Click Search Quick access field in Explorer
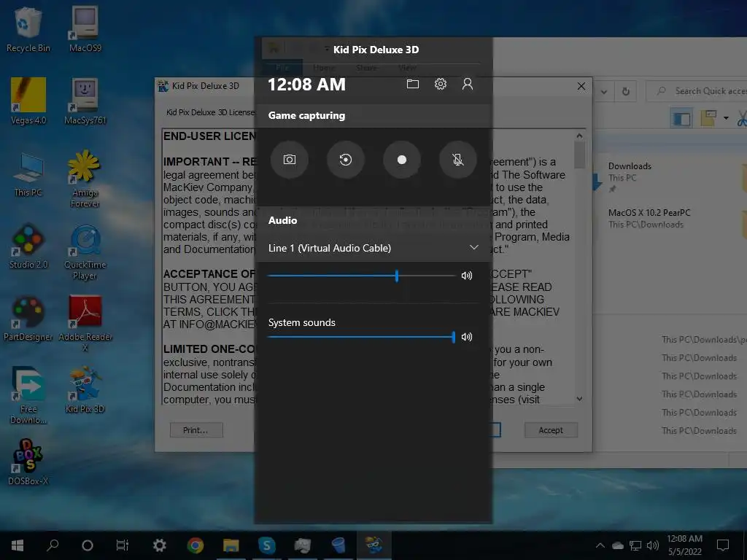Image resolution: width=747 pixels, height=560 pixels. tap(697, 91)
